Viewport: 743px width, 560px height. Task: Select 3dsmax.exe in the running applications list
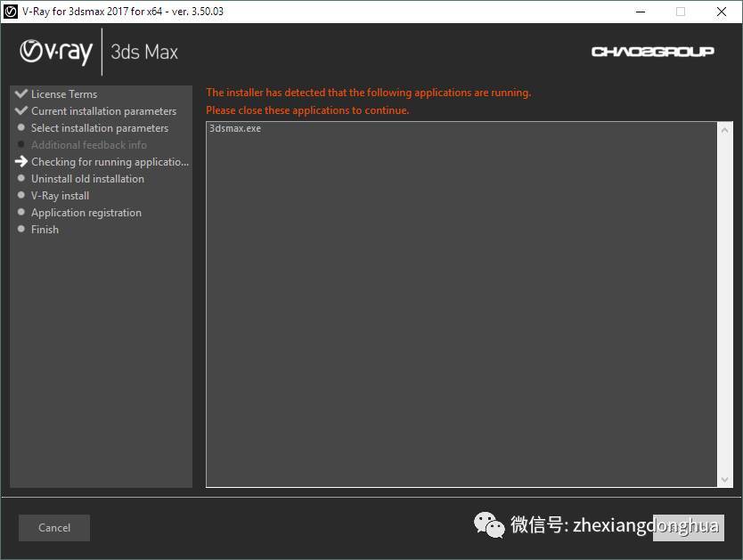[235, 128]
